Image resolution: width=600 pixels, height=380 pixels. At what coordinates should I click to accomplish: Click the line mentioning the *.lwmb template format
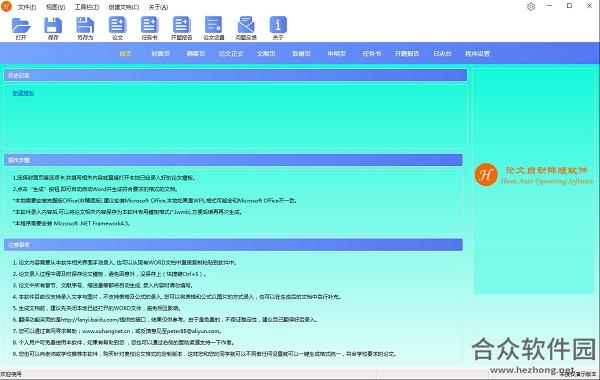(127, 212)
